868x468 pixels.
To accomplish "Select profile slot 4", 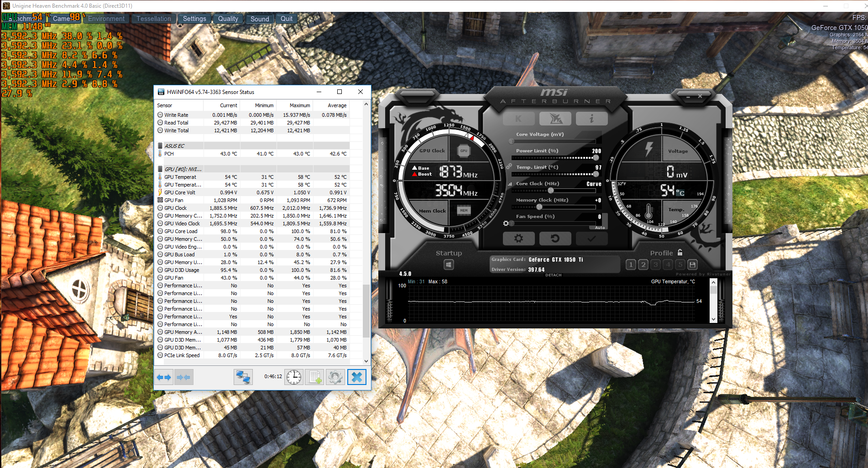I will (x=668, y=265).
